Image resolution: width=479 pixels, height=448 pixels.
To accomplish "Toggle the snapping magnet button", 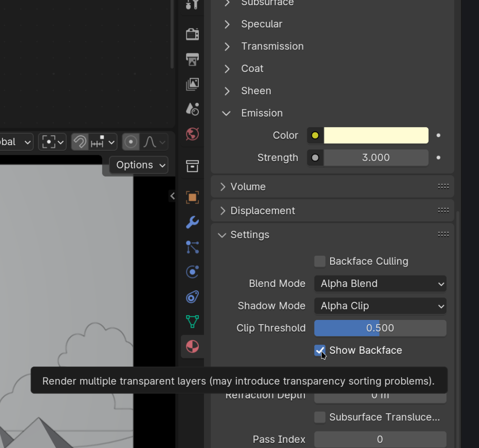I will tap(80, 142).
